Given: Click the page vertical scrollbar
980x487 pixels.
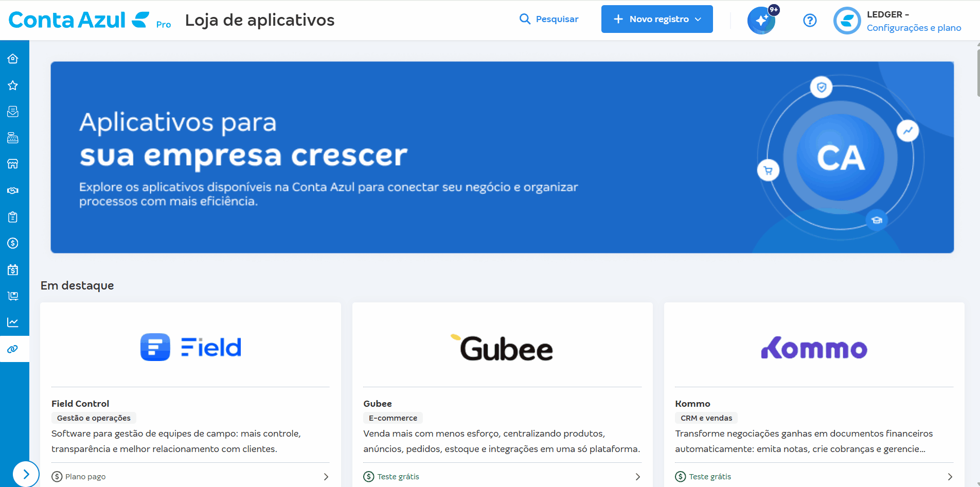Looking at the screenshot, I should click(x=978, y=72).
